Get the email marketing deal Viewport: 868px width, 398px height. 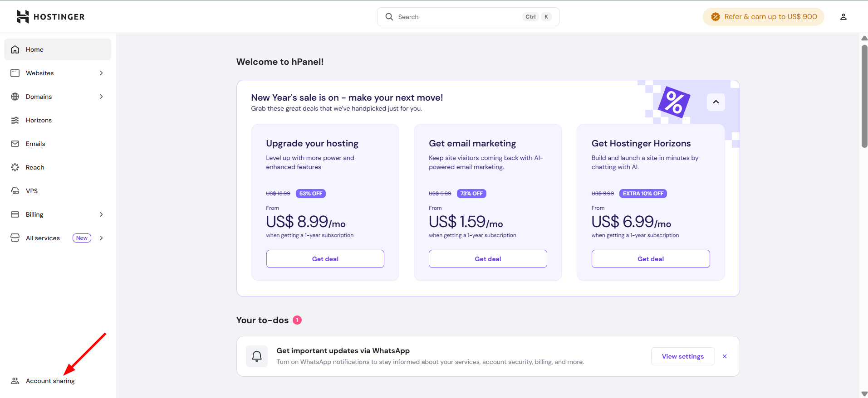[488, 259]
